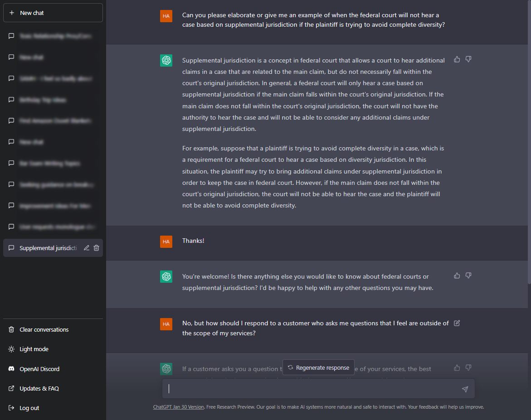Start a New chat
The image size is (531, 420).
tap(53, 13)
